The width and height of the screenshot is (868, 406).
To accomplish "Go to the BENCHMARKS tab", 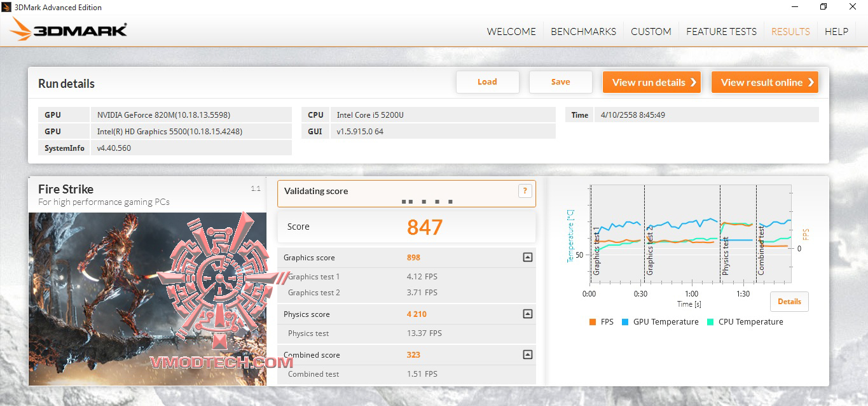I will (x=583, y=31).
